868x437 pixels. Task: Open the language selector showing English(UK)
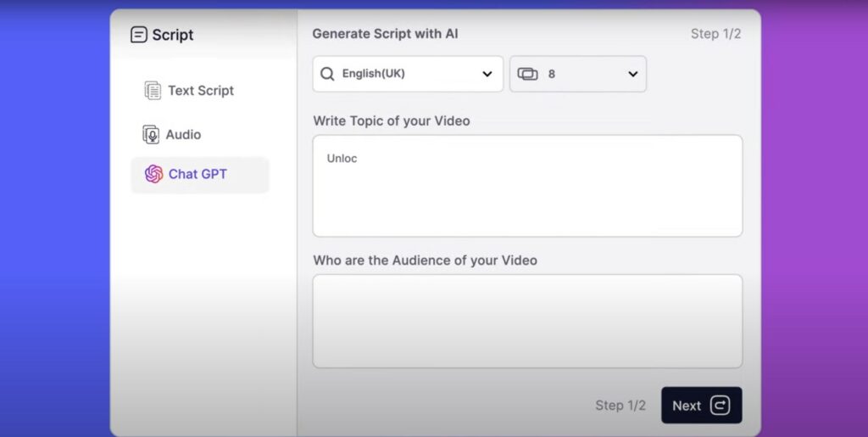tap(408, 74)
